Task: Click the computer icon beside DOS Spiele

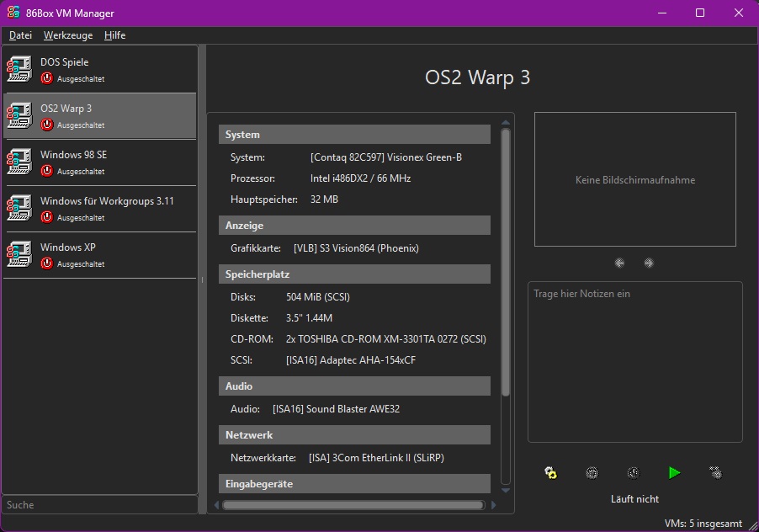Action: pos(19,69)
